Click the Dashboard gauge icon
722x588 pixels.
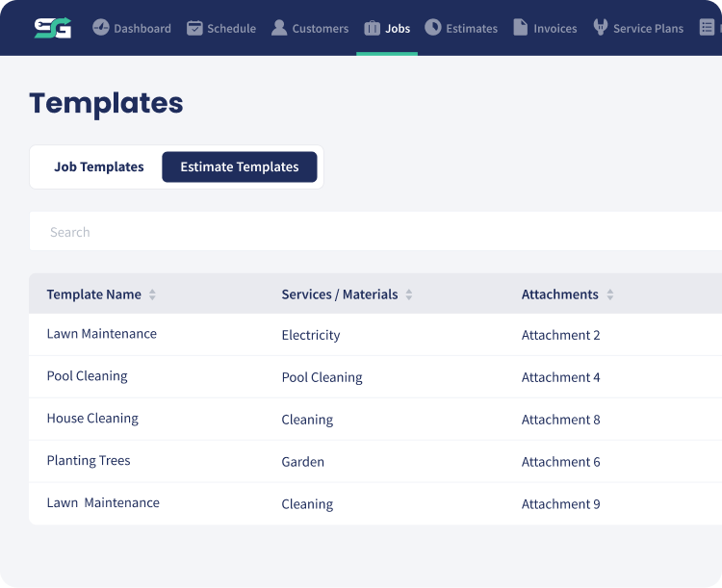(101, 28)
